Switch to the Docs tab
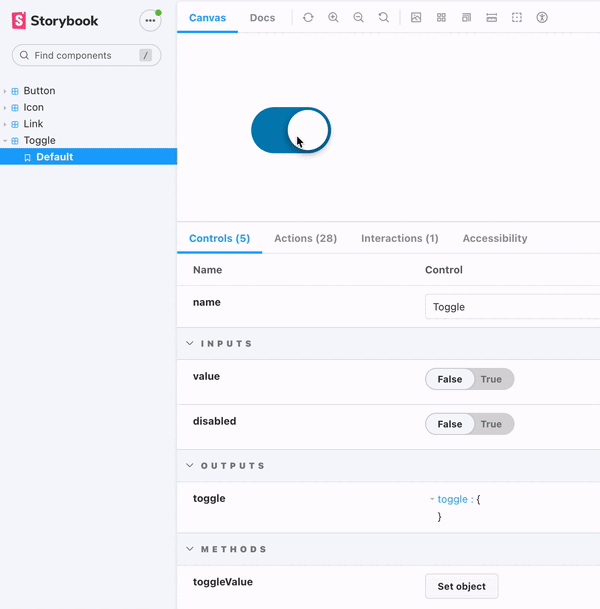This screenshot has width=600, height=609. [x=262, y=18]
